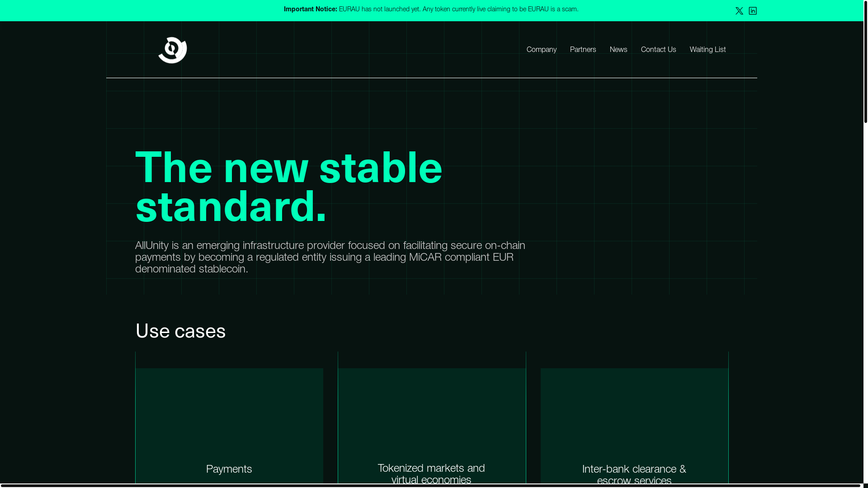868x488 pixels.
Task: Click the horizontal scrollbar at bottom
Action: 430,486
